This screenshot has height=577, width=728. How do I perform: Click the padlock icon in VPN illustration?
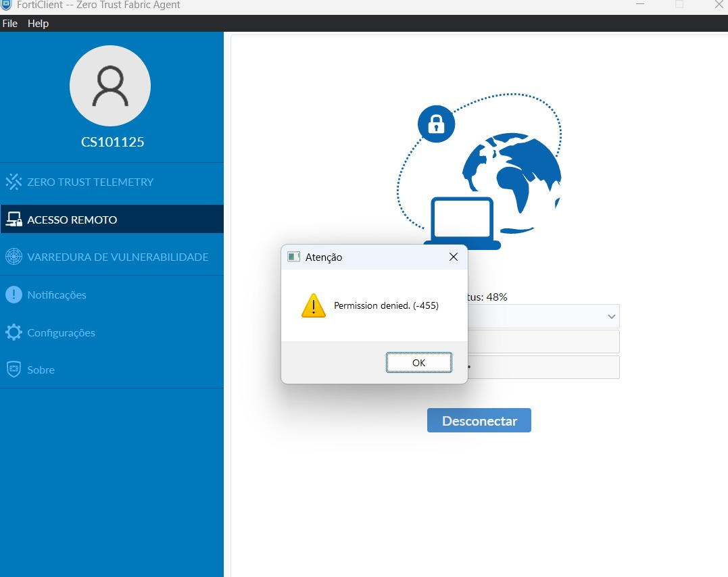tap(436, 124)
